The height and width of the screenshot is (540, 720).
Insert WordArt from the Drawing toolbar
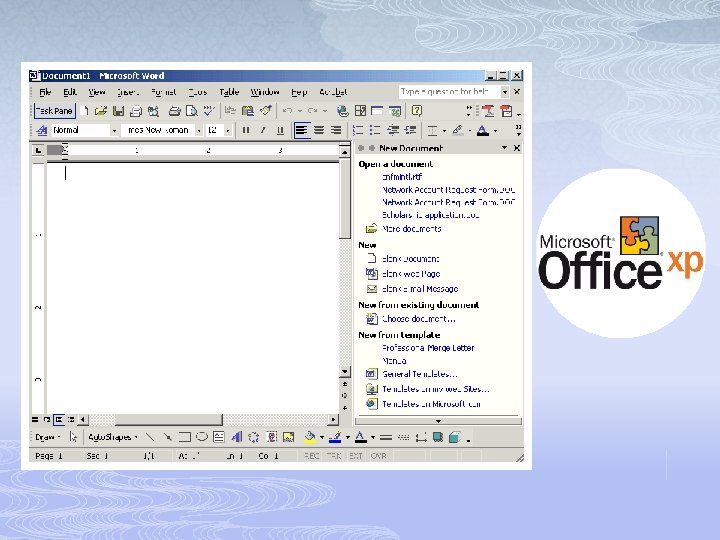coord(236,437)
